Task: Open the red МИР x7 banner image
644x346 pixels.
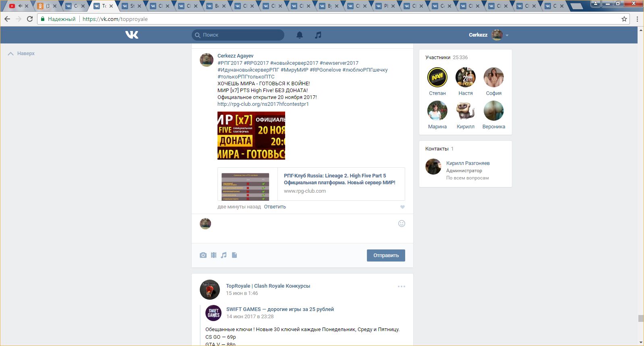Action: click(251, 136)
